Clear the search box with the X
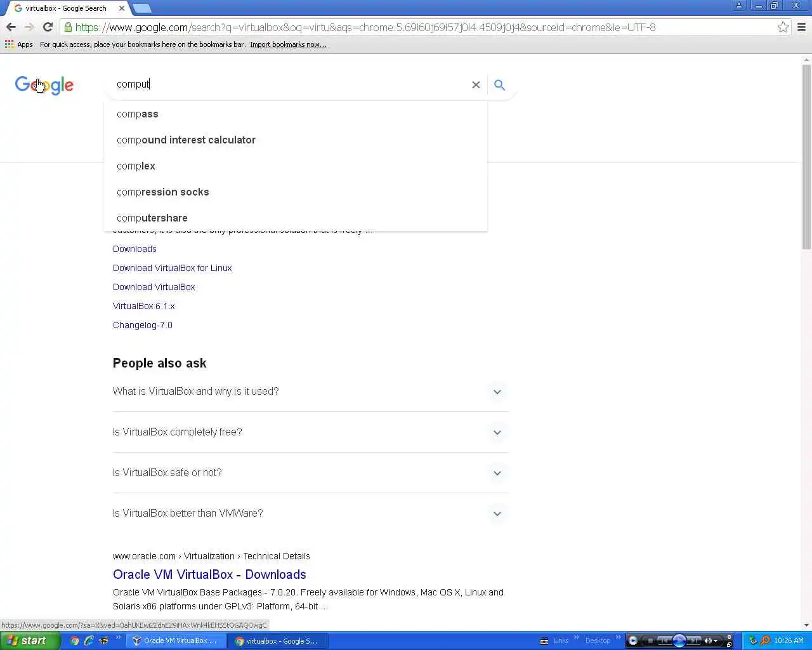The height and width of the screenshot is (650, 812). [476, 84]
